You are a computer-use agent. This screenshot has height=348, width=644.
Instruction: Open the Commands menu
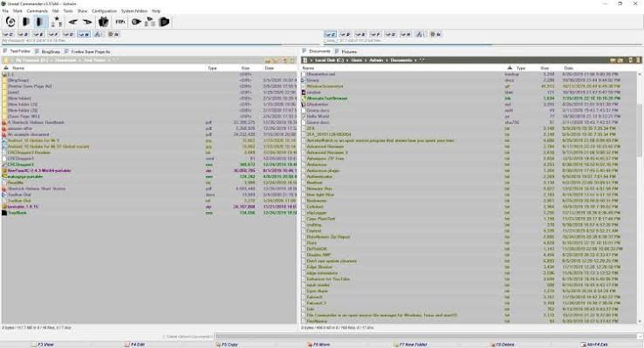(x=38, y=11)
